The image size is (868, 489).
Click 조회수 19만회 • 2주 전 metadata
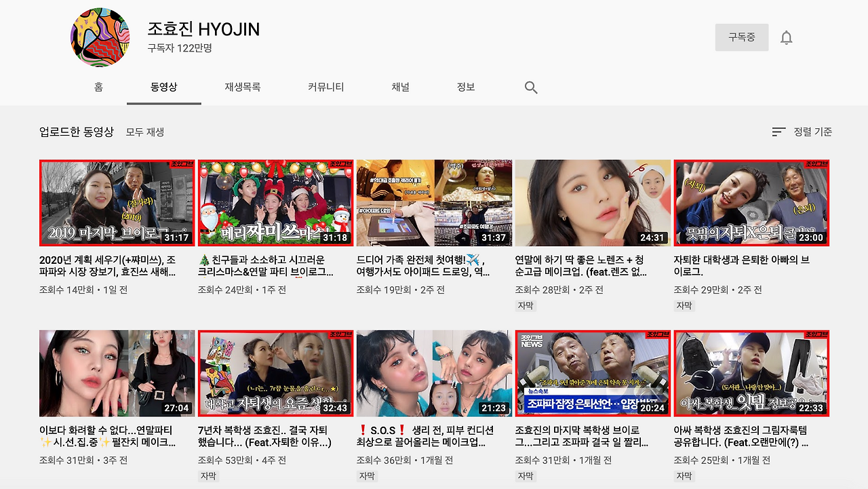[401, 290]
